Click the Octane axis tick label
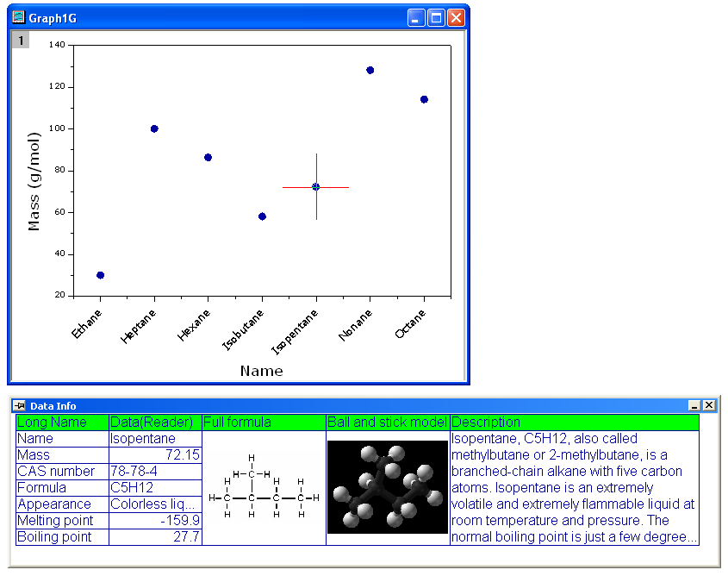The height and width of the screenshot is (576, 728). point(410,323)
